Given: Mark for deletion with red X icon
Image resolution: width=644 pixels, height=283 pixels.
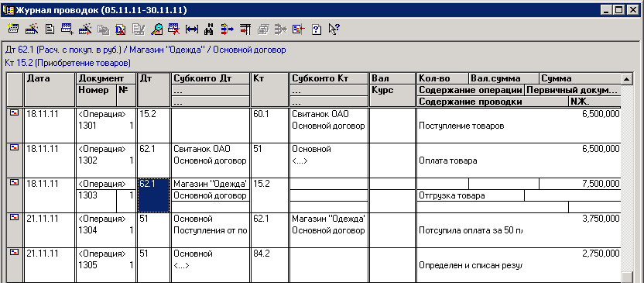Looking at the screenshot, I should click(173, 29).
